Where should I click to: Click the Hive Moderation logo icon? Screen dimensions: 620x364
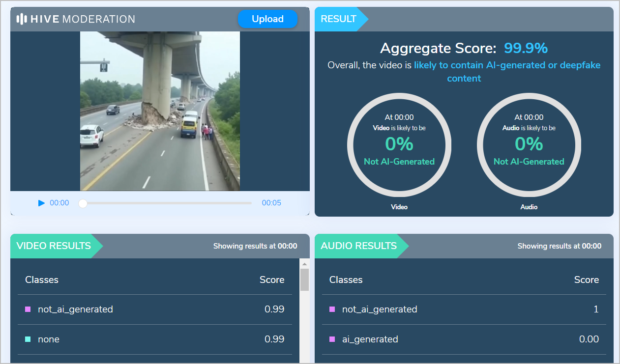click(22, 19)
